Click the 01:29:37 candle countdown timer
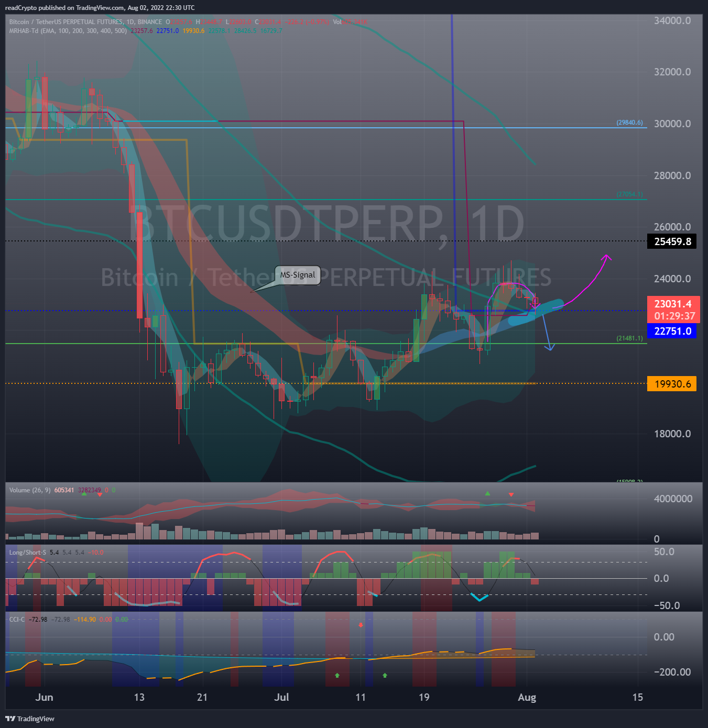708x728 pixels. [674, 316]
